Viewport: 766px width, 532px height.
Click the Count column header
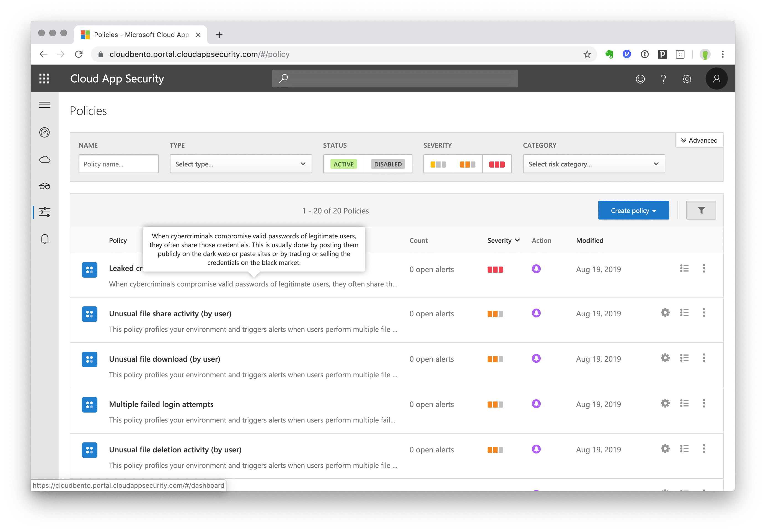tap(418, 240)
